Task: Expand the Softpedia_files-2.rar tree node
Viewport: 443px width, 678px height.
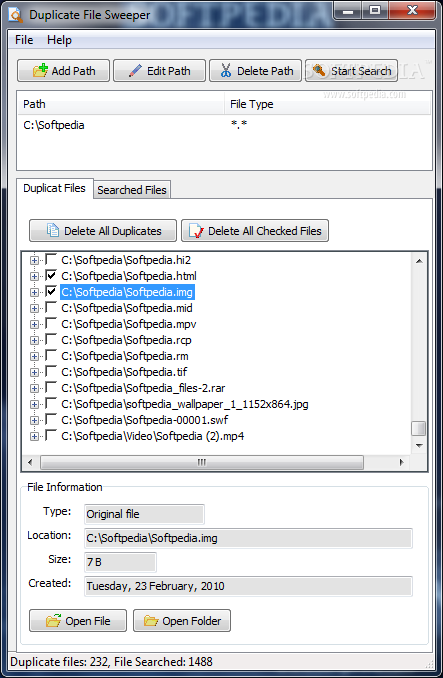Action: tap(34, 389)
